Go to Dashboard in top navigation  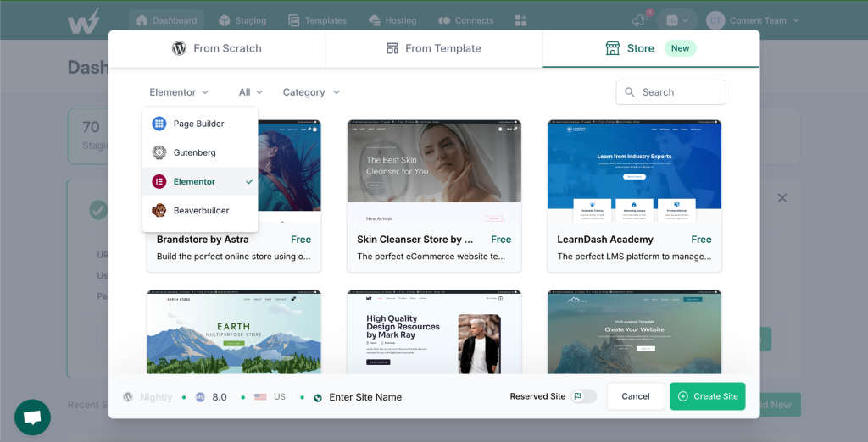(x=166, y=20)
